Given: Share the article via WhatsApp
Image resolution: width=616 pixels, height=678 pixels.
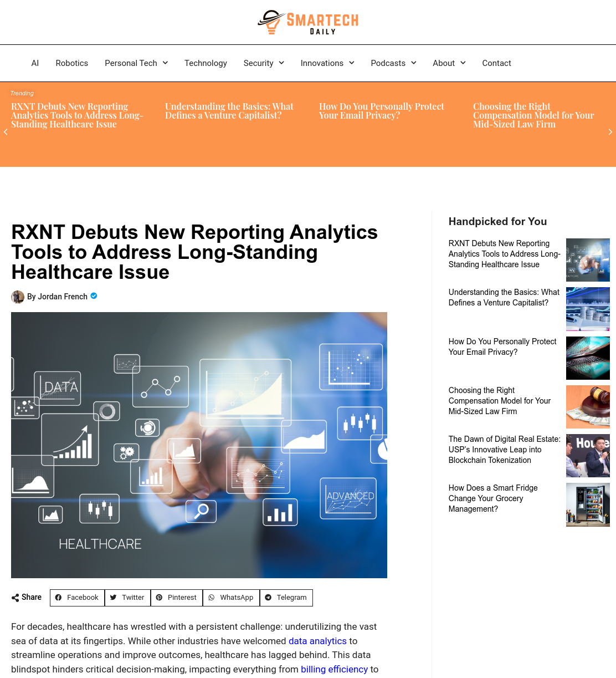Looking at the screenshot, I should [x=231, y=598].
